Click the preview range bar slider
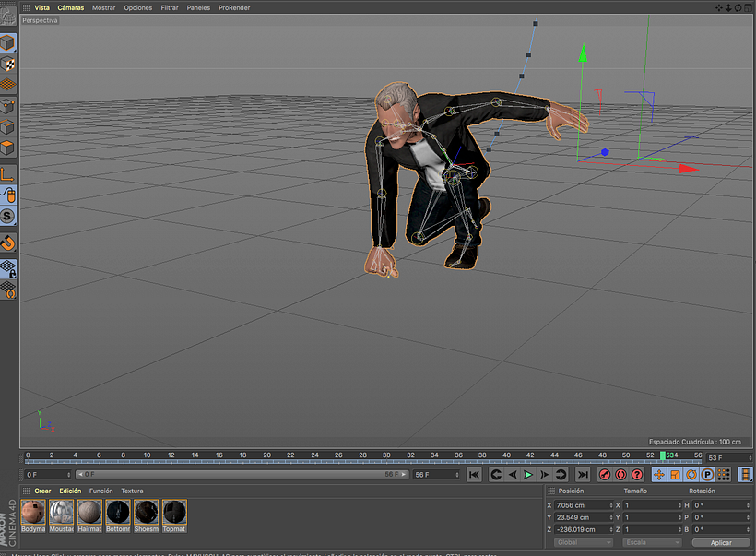756x556 pixels. [242, 475]
